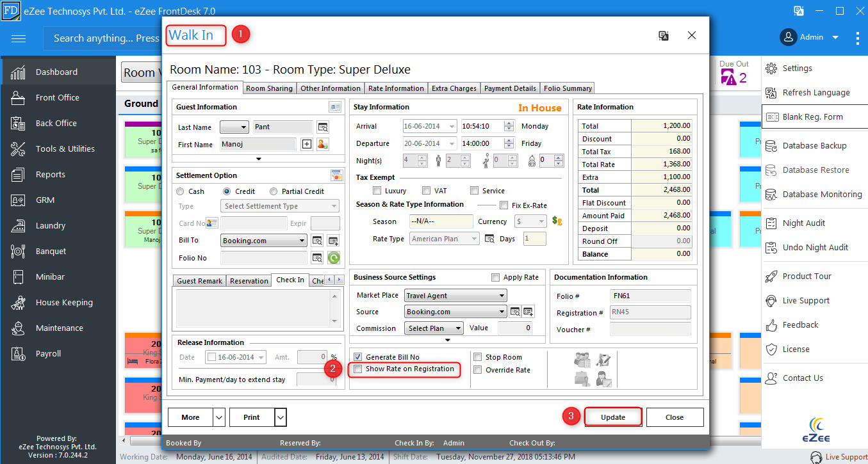Open the Departure date dropdown
Viewport: 868px width, 464px height.
point(452,143)
